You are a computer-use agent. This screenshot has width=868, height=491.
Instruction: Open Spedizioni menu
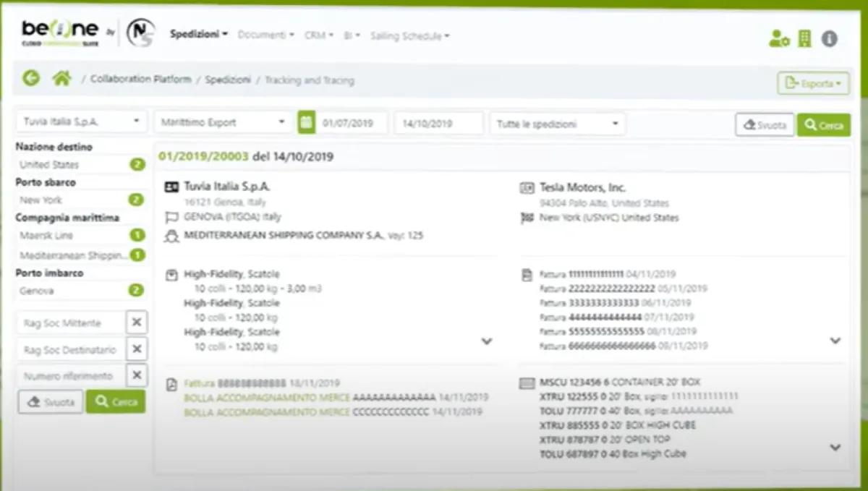[199, 34]
